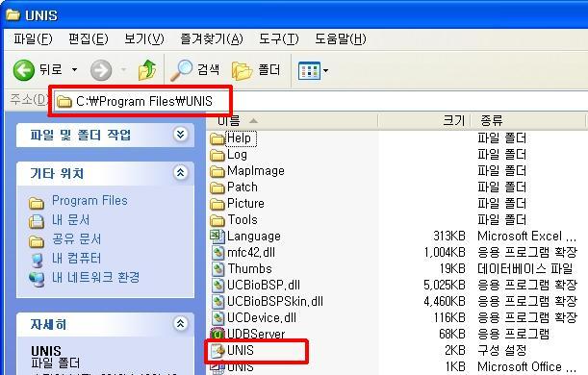Open the 파일(F) menu
The image size is (588, 375).
point(33,38)
